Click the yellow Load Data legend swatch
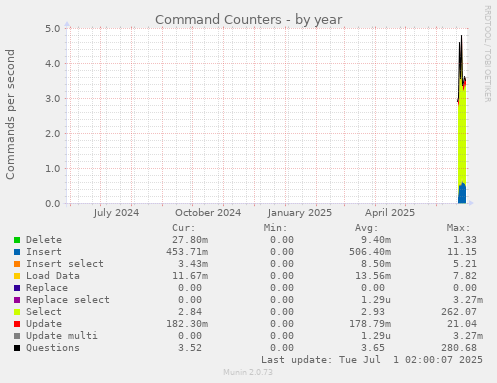 point(17,276)
